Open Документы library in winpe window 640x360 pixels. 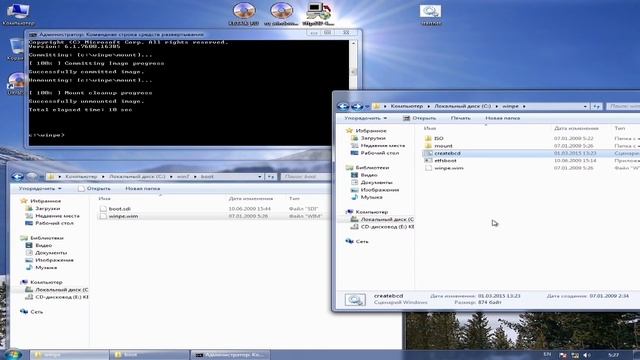376,182
